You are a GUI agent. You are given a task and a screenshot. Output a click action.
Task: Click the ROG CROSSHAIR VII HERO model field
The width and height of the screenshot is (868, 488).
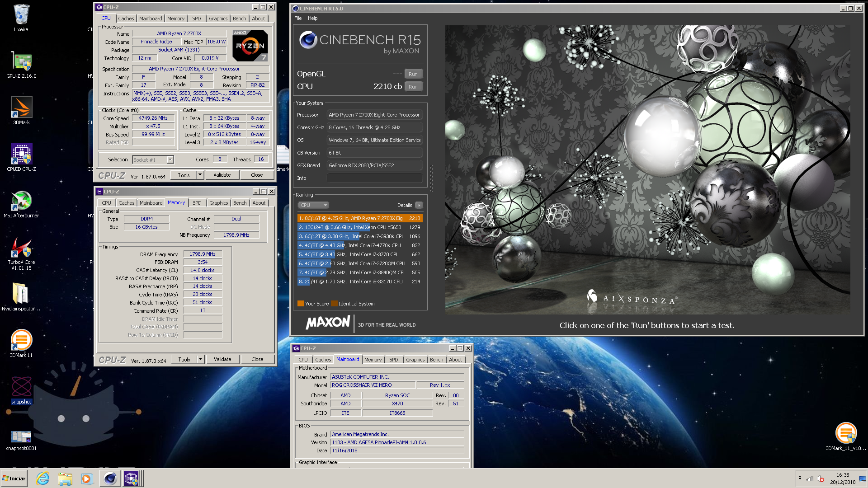pos(373,385)
